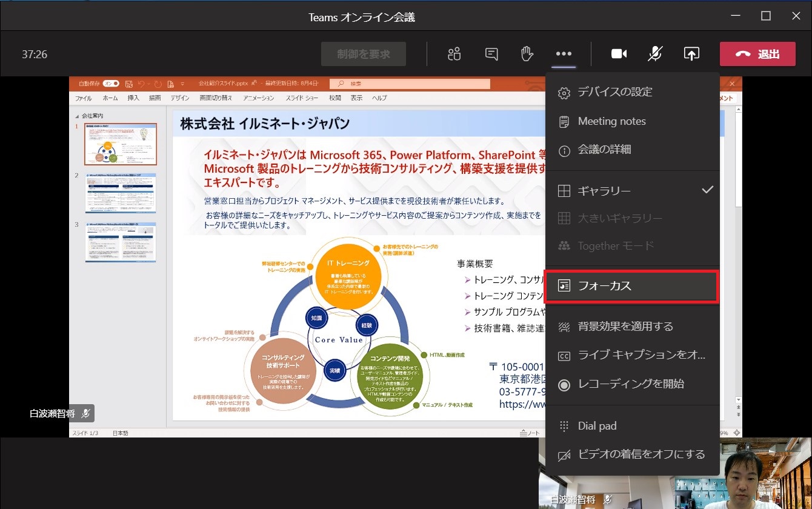
Task: Click the disabled 制御を要求 button
Action: point(364,54)
